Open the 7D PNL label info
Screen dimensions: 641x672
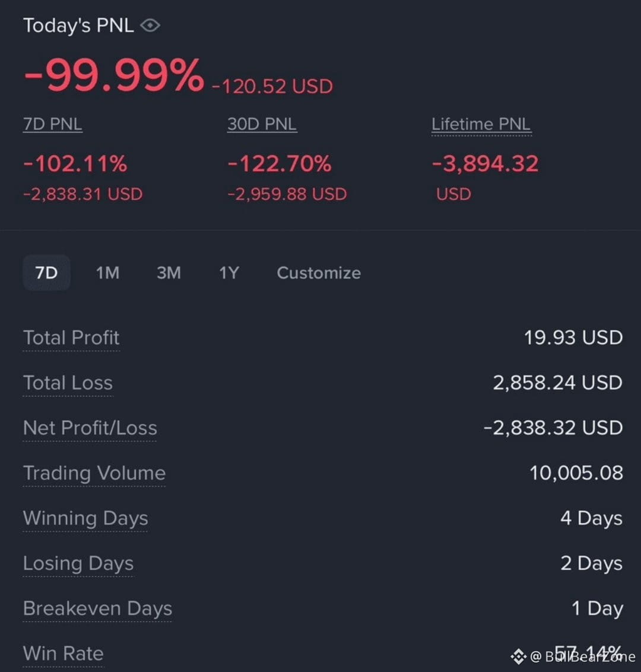52,124
